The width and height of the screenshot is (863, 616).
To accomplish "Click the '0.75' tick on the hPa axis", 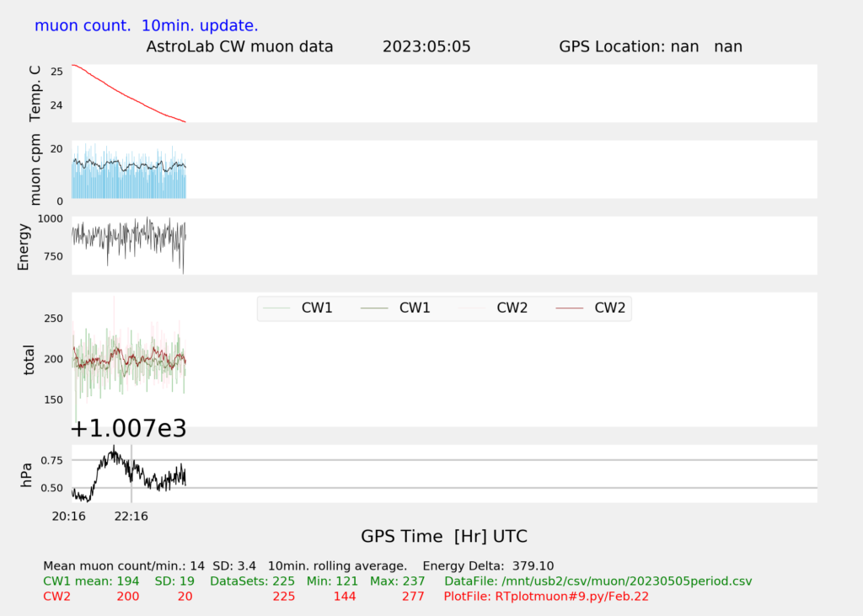I will tap(51, 460).
